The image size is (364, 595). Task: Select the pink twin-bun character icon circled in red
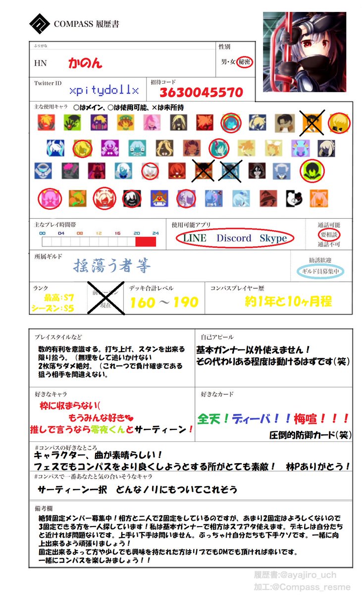point(50,198)
